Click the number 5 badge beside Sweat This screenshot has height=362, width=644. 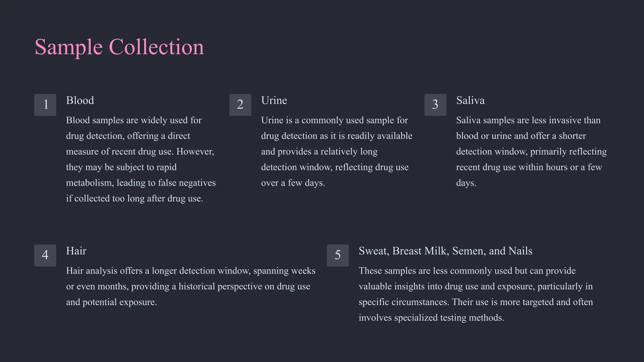point(338,255)
